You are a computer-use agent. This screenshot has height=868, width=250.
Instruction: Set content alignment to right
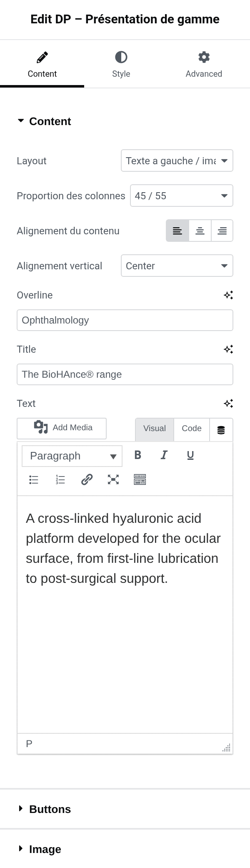tap(222, 231)
